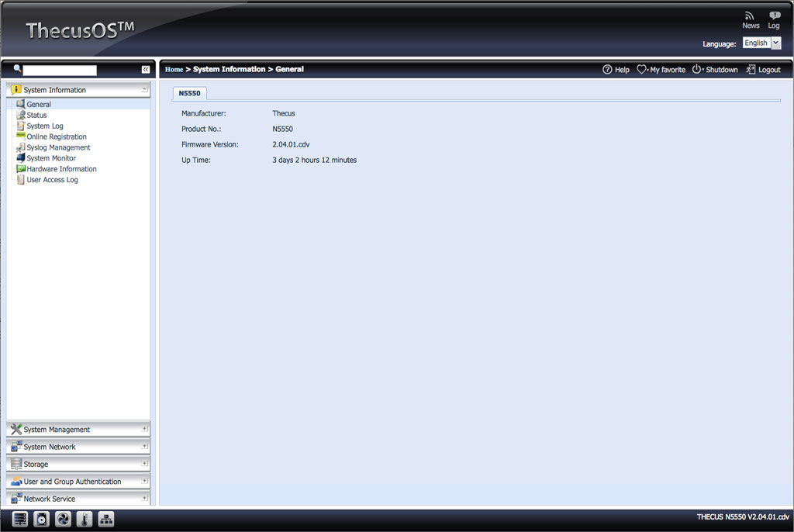Log out using the Logout button
This screenshot has width=794, height=532.
point(763,70)
